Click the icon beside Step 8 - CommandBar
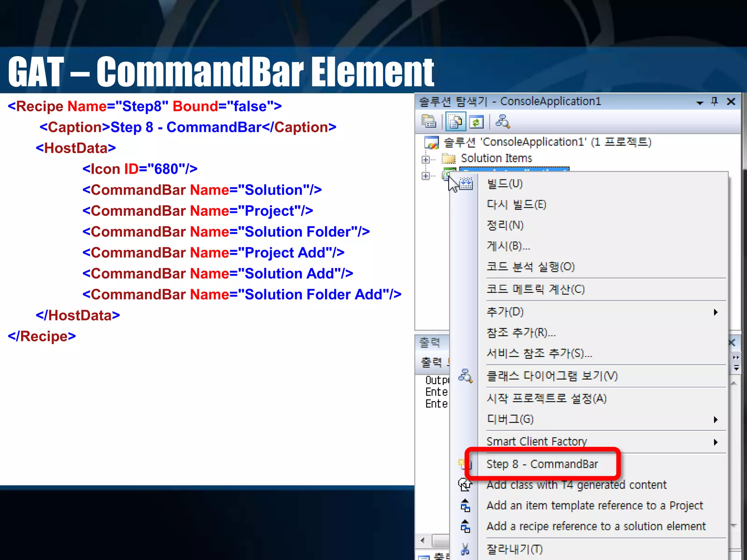This screenshot has height=560, width=747. [x=465, y=464]
